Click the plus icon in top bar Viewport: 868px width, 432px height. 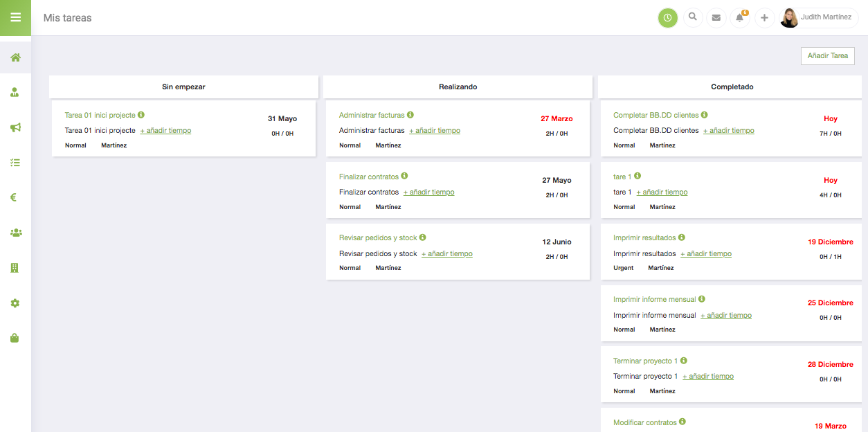point(764,18)
